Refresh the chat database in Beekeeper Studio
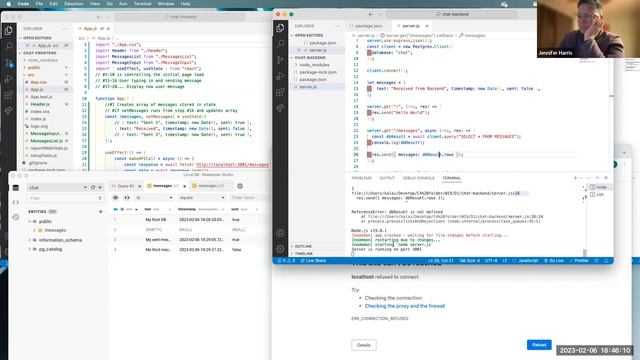Viewport: 640px width, 360px height. 93,187
